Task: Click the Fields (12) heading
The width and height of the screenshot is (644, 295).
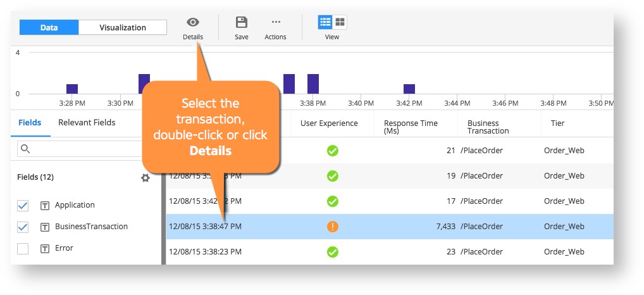Action: tap(35, 177)
